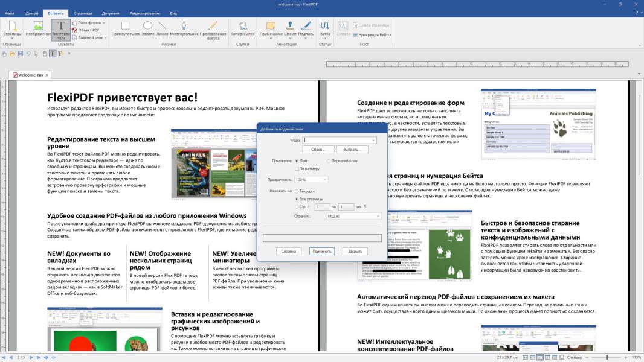Click the Обзор... browse button
644x362 pixels.
(318, 149)
